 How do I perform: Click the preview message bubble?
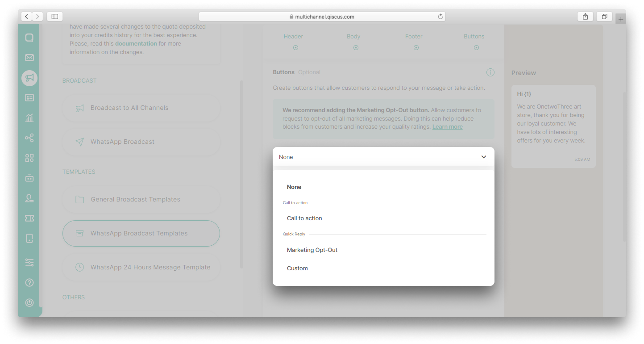pos(553,126)
